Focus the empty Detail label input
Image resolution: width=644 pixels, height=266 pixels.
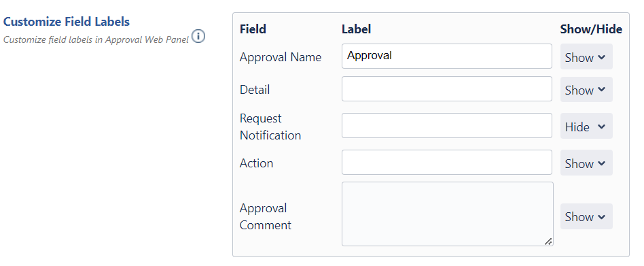[447, 89]
